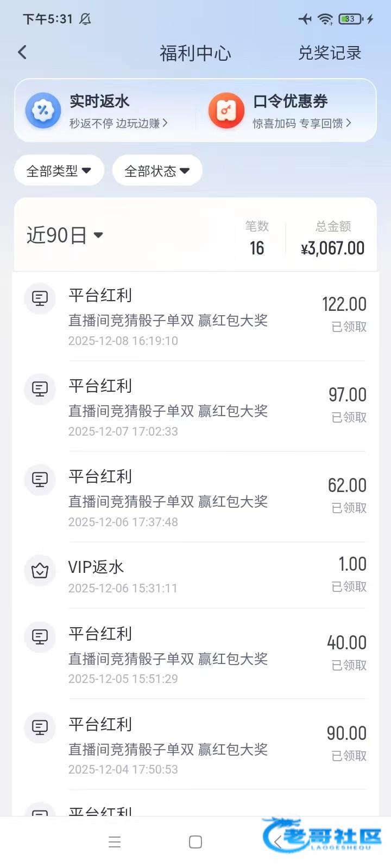Open 兑奖记录 in the top right
Image resolution: width=391 pixels, height=868 pixels.
pos(330,53)
